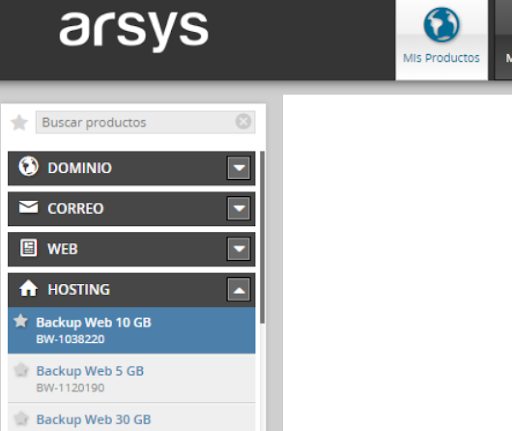Expand the CORREO section arrow
The image size is (512, 431).
(x=239, y=208)
